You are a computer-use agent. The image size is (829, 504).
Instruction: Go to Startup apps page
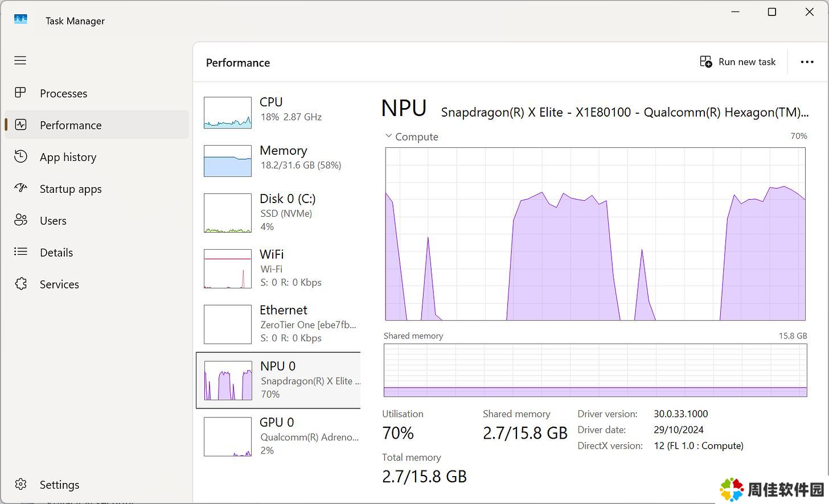(97, 189)
